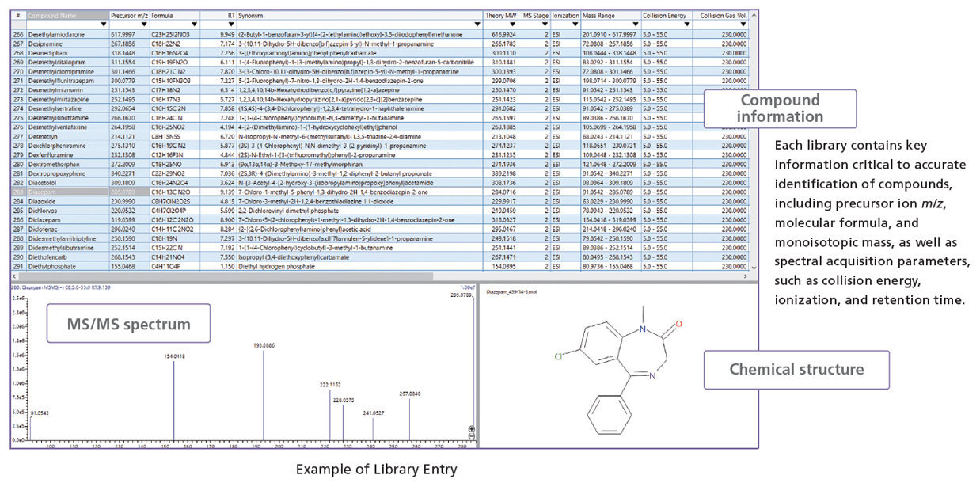Open the Mass Range column filter dropdown
Image resolution: width=980 pixels, height=483 pixels.
pos(635,25)
